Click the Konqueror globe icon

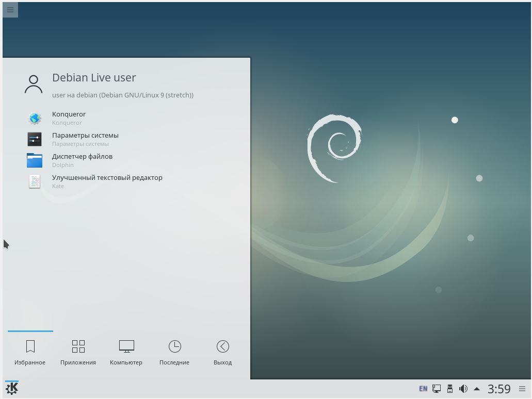[x=35, y=119]
